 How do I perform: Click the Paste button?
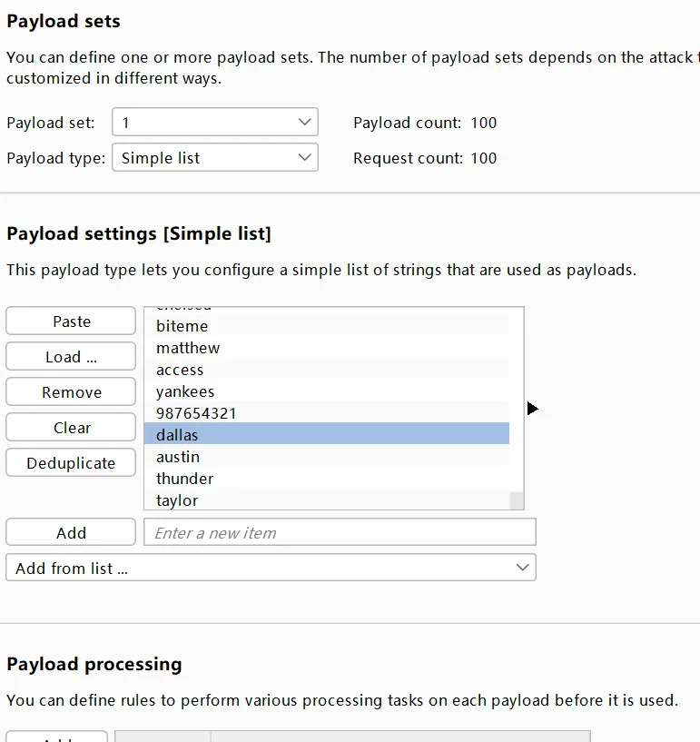pos(71,322)
